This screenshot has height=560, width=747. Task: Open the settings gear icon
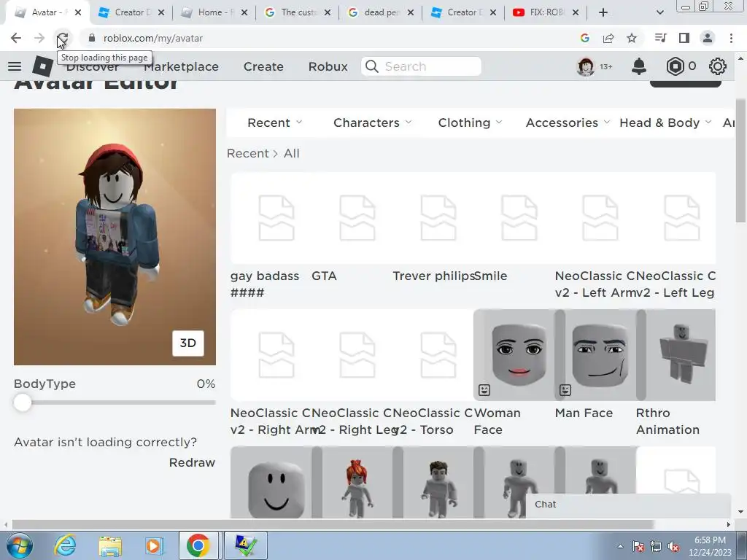(x=718, y=66)
